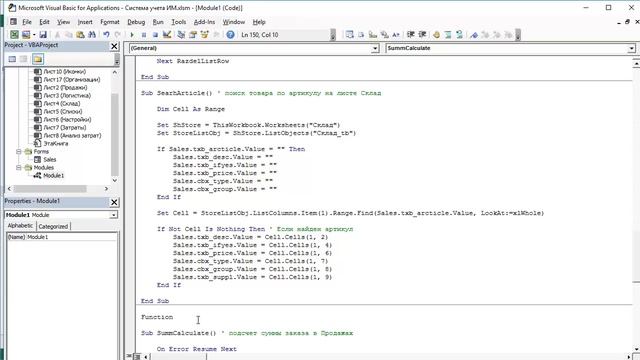Open Project Explorer toolbar icon

(181, 35)
